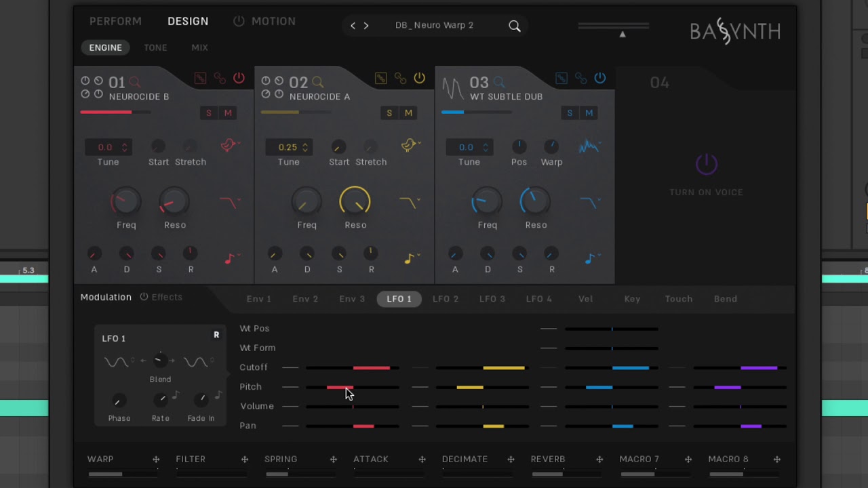Adjust voice 01 red level slider
The height and width of the screenshot is (488, 868).
pyautogui.click(x=115, y=113)
